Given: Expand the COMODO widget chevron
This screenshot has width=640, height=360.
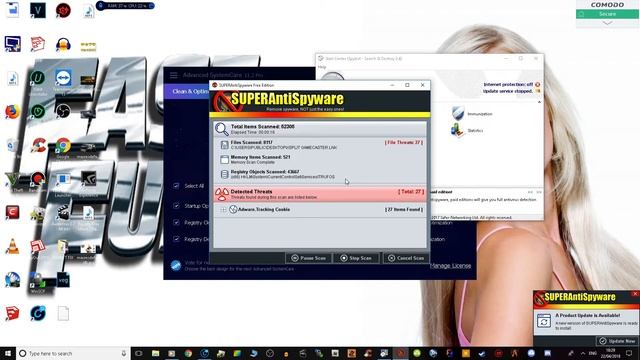Looking at the screenshot, I should 607,23.
